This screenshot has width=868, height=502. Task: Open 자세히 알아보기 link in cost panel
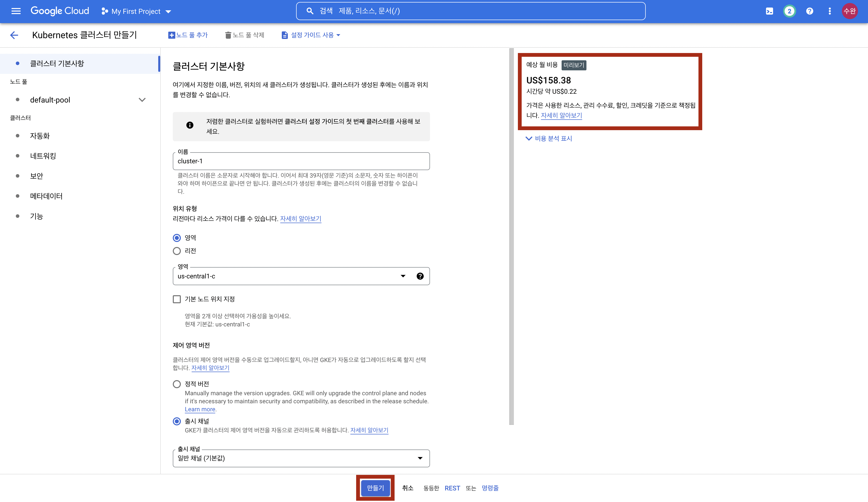[x=561, y=115]
